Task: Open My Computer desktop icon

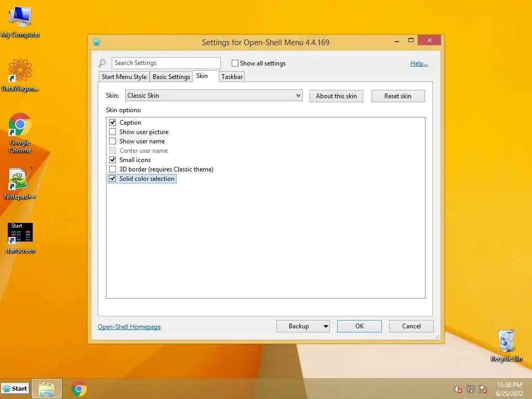Action: coord(20,22)
